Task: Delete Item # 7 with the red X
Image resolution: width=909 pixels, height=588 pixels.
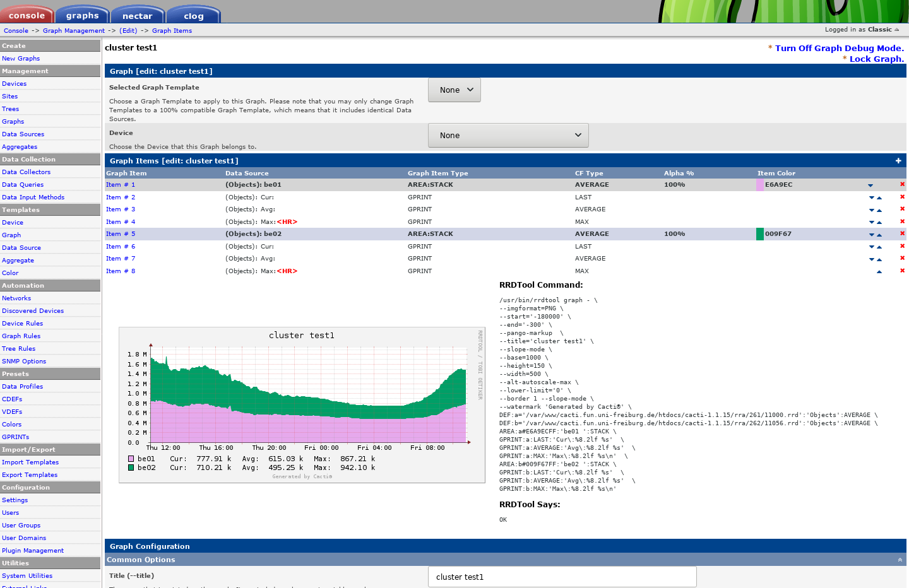Action: tap(903, 259)
